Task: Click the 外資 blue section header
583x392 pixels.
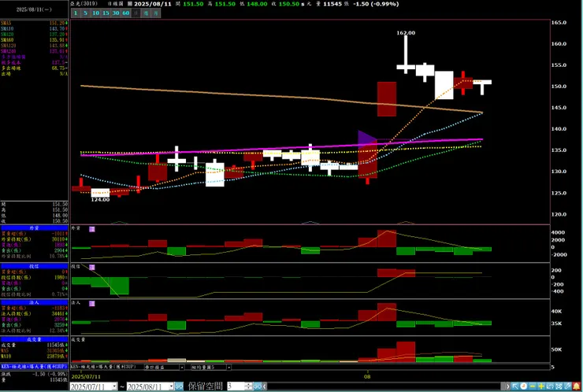Action: pyautogui.click(x=34, y=227)
